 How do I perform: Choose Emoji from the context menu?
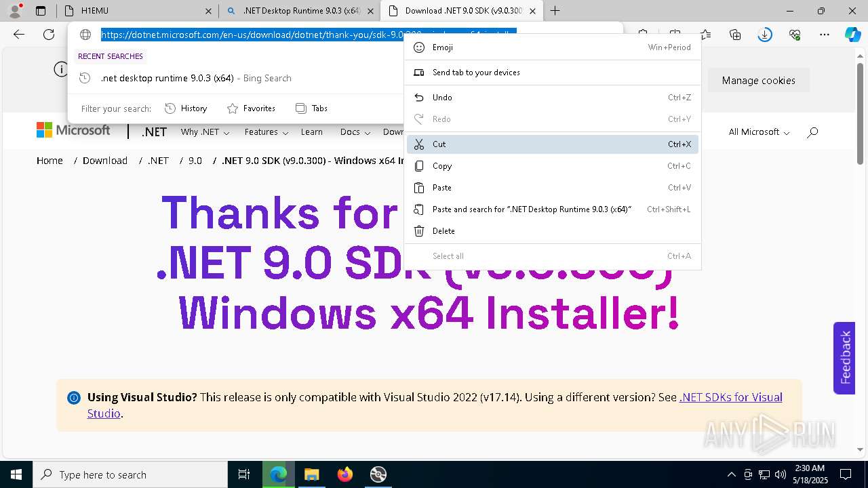pyautogui.click(x=553, y=47)
